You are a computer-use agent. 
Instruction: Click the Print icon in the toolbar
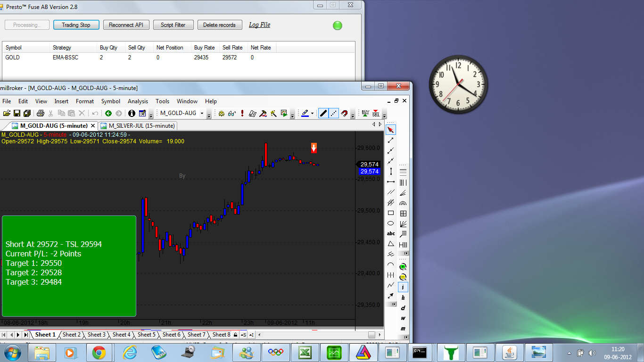point(40,113)
